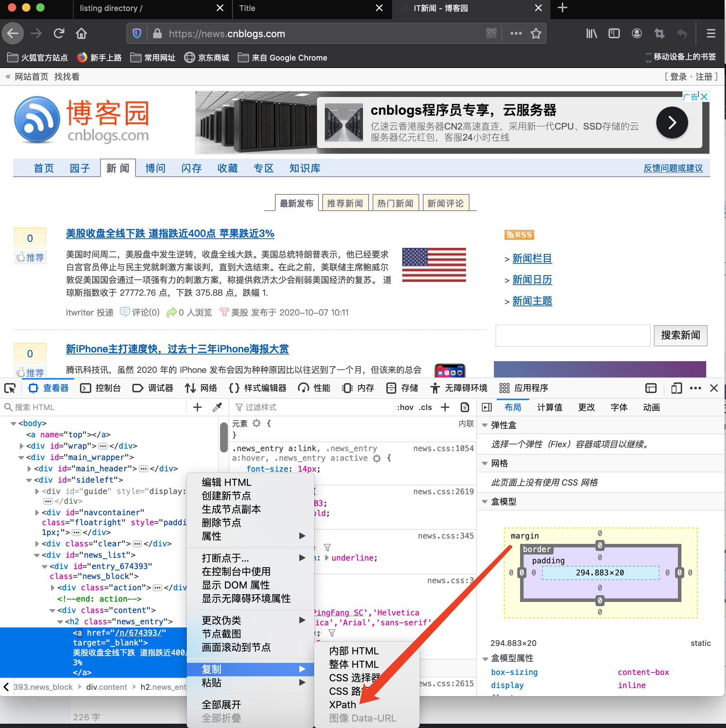Collapse the 弹性盒 section
Screen dimensions: 726x728
pyautogui.click(x=485, y=425)
